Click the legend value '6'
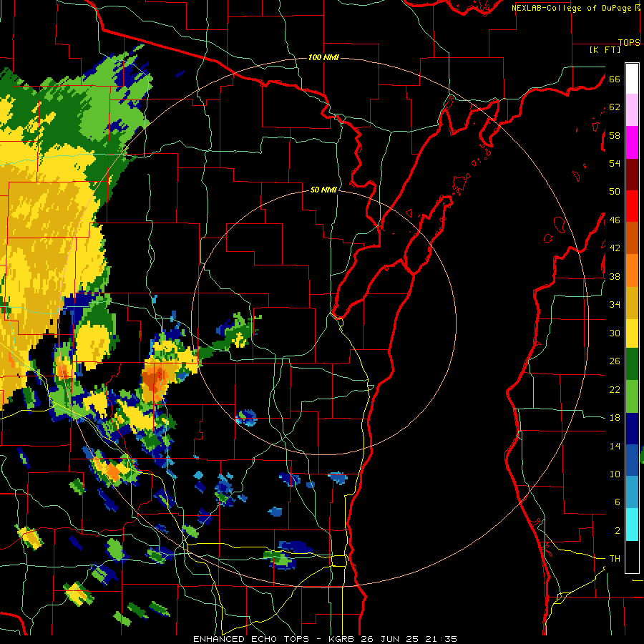Image resolution: width=644 pixels, height=644 pixels. tap(617, 502)
